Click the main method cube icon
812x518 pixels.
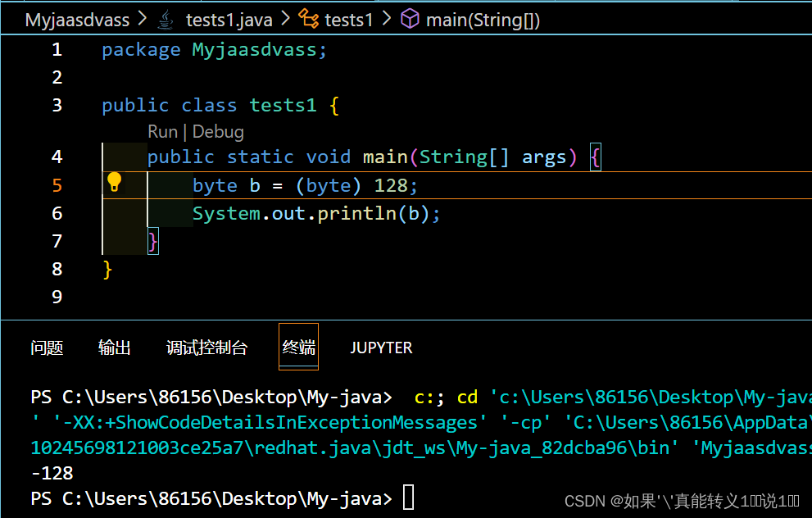410,19
